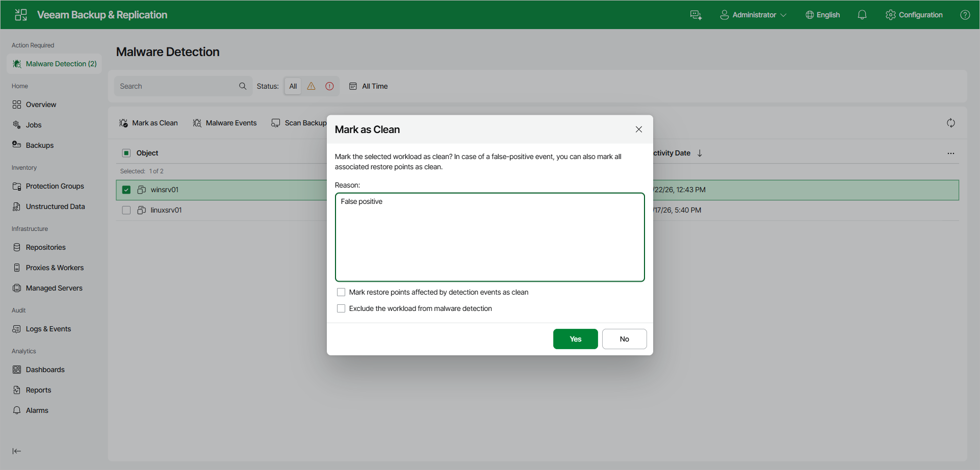
Task: Open the remote console icon in header
Action: [x=696, y=15]
